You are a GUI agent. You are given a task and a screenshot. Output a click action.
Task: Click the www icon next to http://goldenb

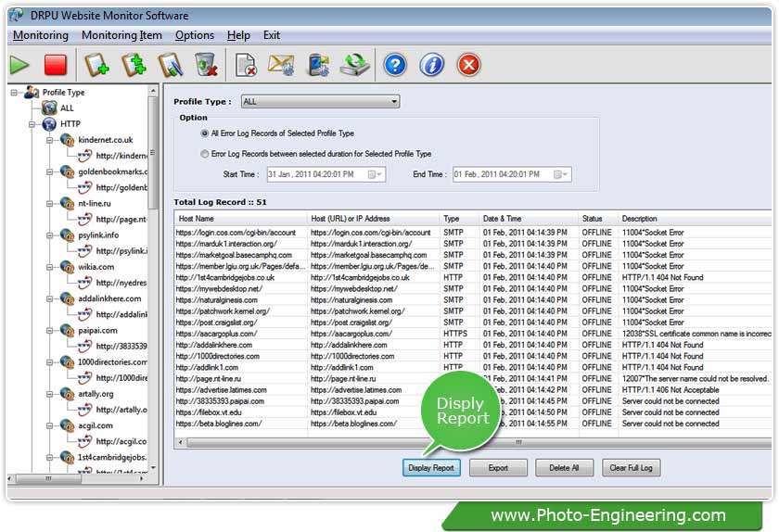[x=84, y=187]
